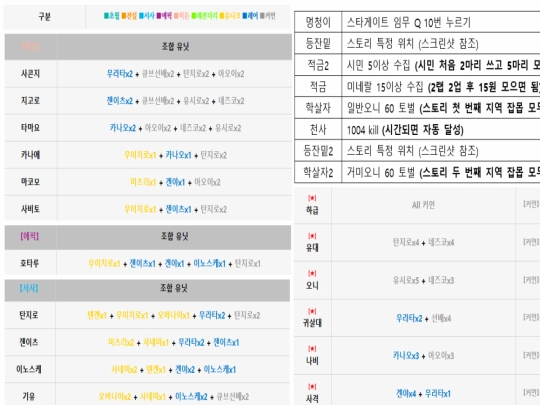Click the 사격 row label
Image resolution: width=540 pixels, height=405 pixels.
point(312,399)
